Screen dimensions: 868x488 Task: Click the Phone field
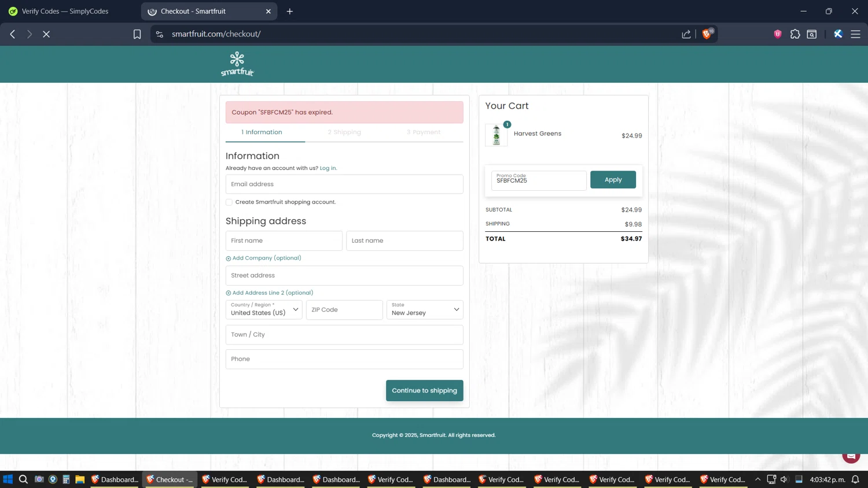(344, 359)
